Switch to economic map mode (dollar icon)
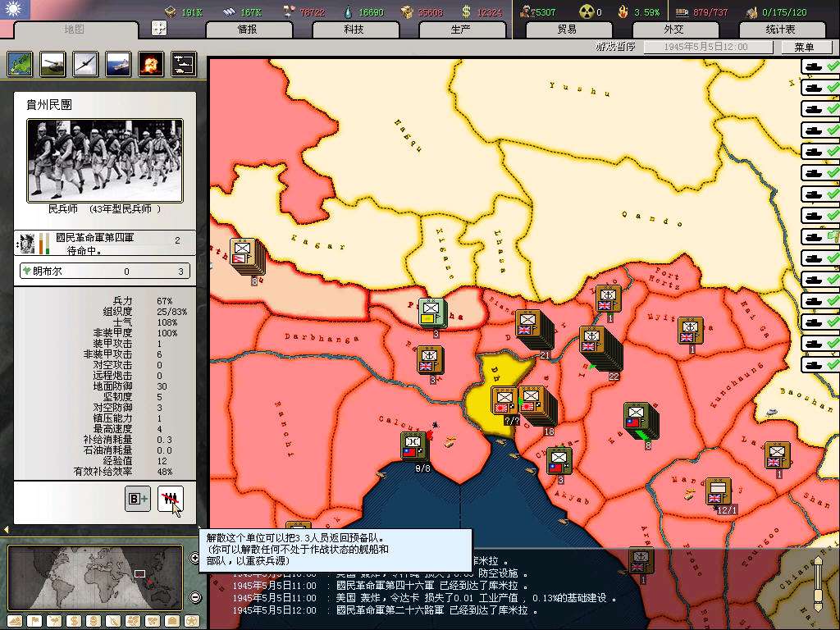Image resolution: width=840 pixels, height=630 pixels. pos(74,622)
